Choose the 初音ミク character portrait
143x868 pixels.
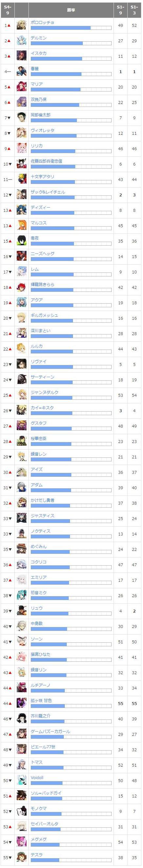22,595
